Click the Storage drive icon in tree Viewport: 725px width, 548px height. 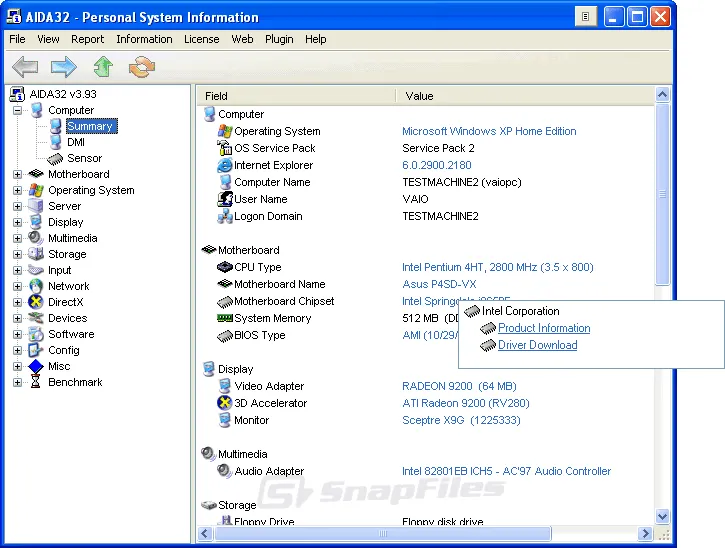click(36, 254)
